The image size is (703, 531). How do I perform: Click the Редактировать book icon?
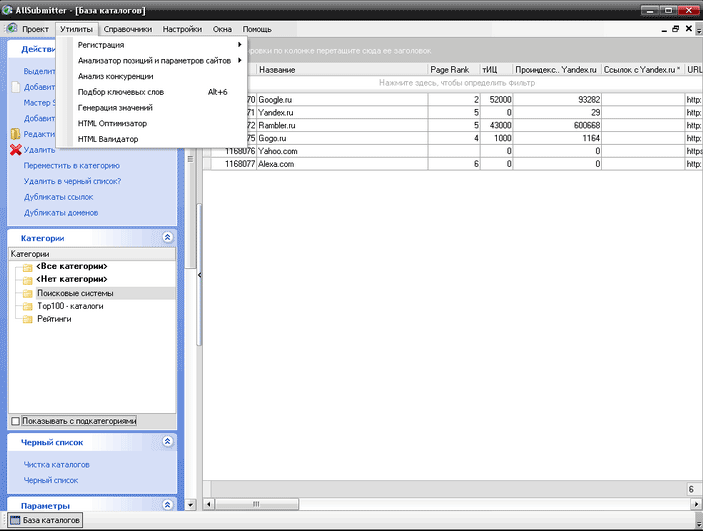click(x=15, y=134)
